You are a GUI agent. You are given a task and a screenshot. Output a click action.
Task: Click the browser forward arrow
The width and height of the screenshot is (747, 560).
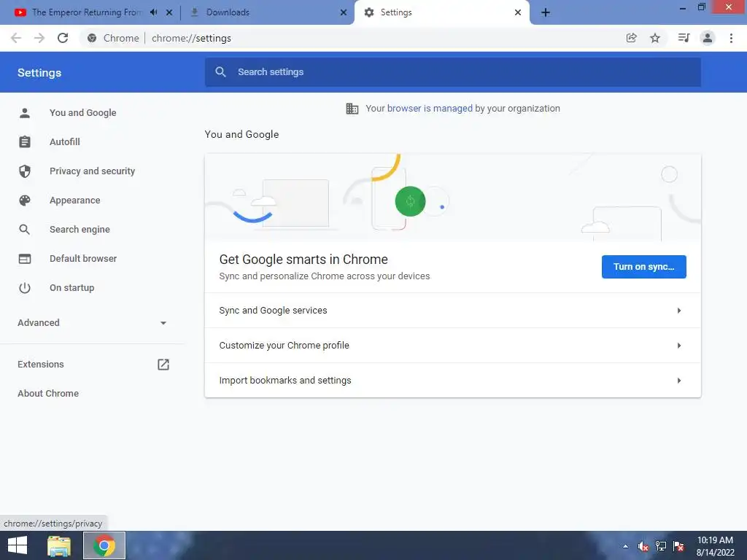(39, 38)
